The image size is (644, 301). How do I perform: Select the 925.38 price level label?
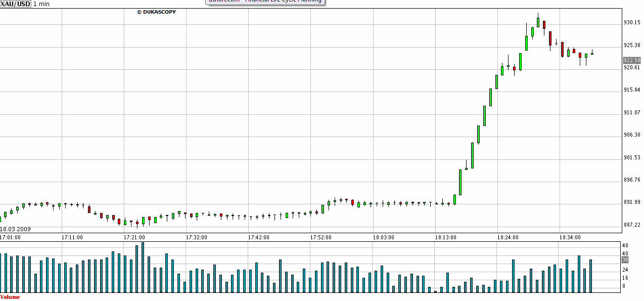tap(632, 45)
